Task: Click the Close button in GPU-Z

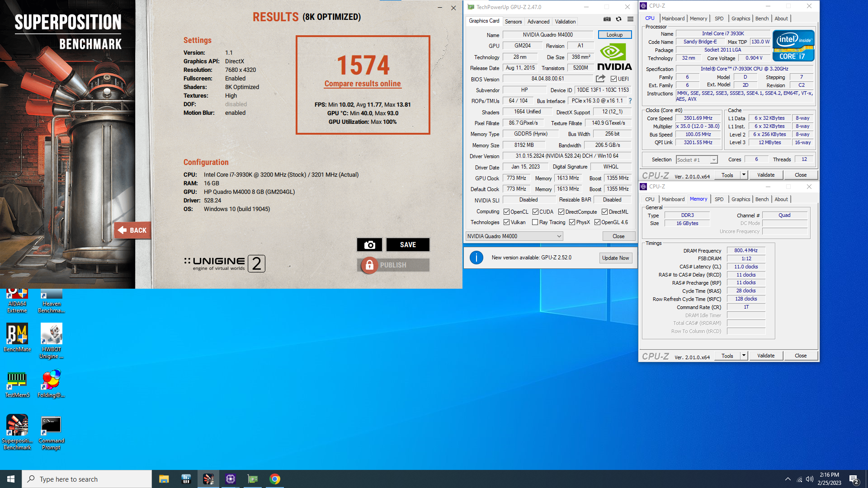Action: pyautogui.click(x=618, y=236)
